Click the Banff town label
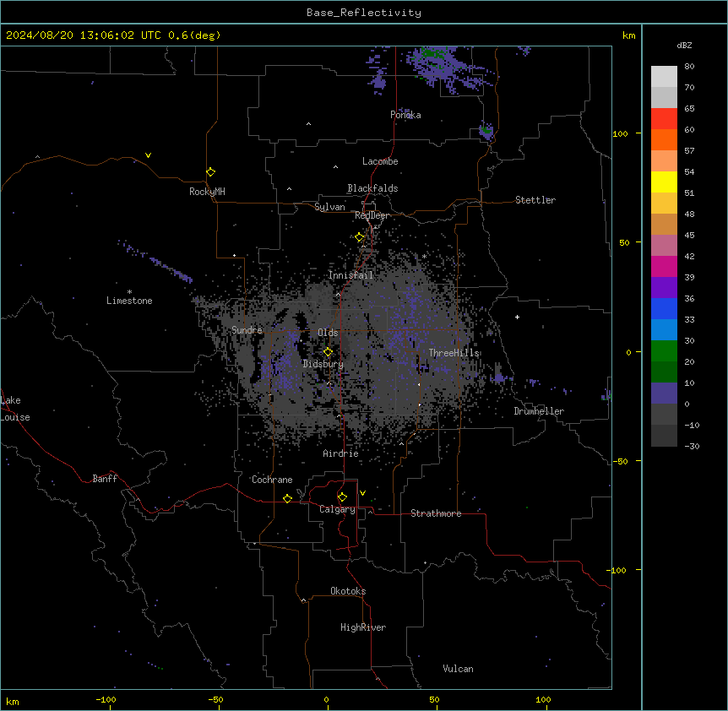Screen dimensions: 728x711 point(105,478)
